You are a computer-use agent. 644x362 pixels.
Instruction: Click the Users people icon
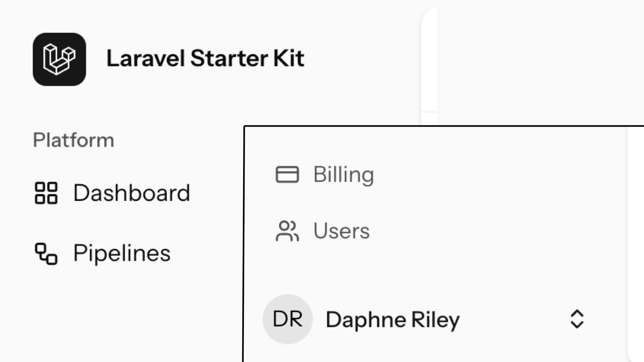[287, 231]
